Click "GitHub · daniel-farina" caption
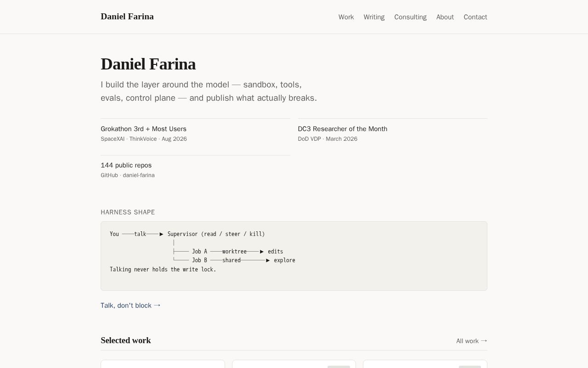The width and height of the screenshot is (588, 368). (x=128, y=175)
